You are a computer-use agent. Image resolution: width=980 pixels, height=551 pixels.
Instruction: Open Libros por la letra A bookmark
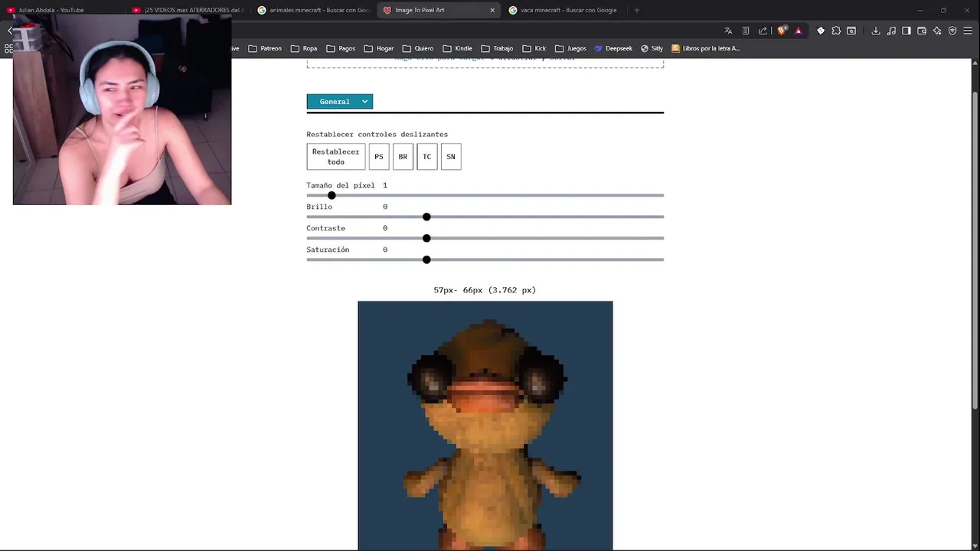[x=706, y=48]
